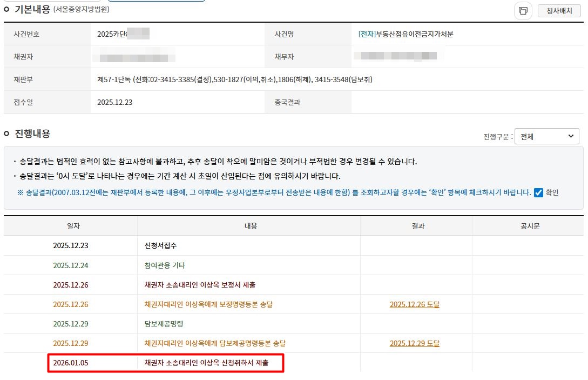
Task: Click the 내용 column header
Action: pyautogui.click(x=249, y=226)
